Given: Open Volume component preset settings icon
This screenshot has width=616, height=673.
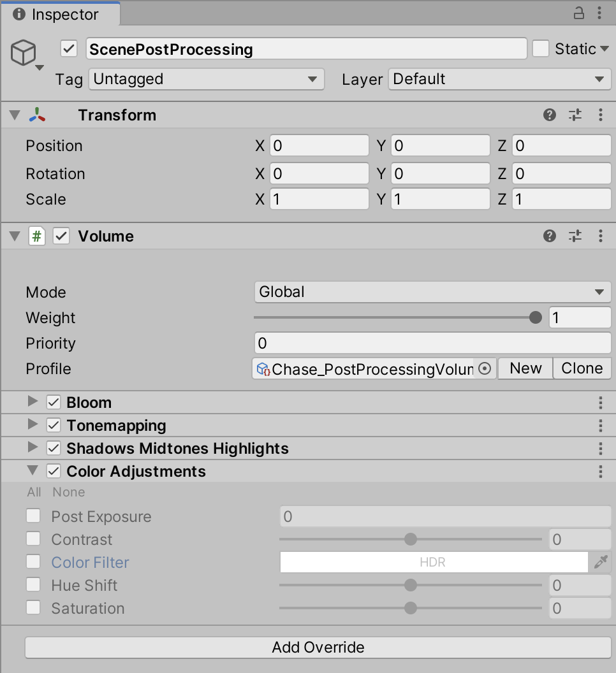Looking at the screenshot, I should point(575,236).
